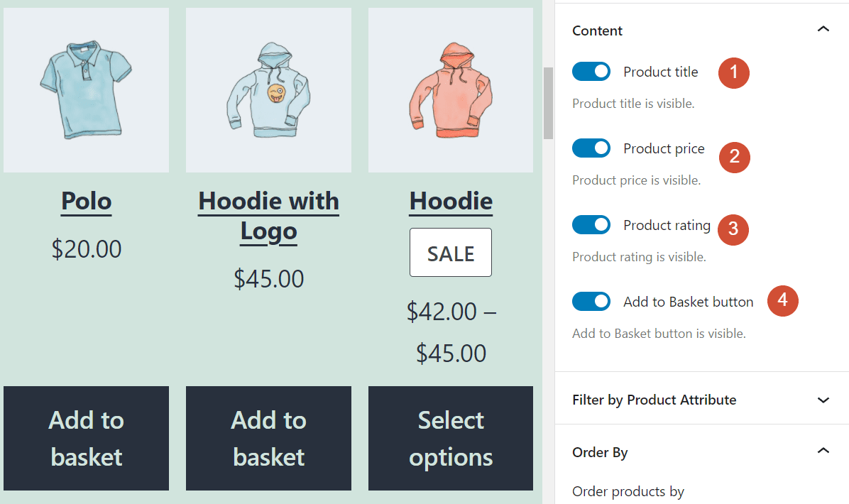
Task: Click numbered badge 4 beside Add to Basket
Action: (782, 300)
